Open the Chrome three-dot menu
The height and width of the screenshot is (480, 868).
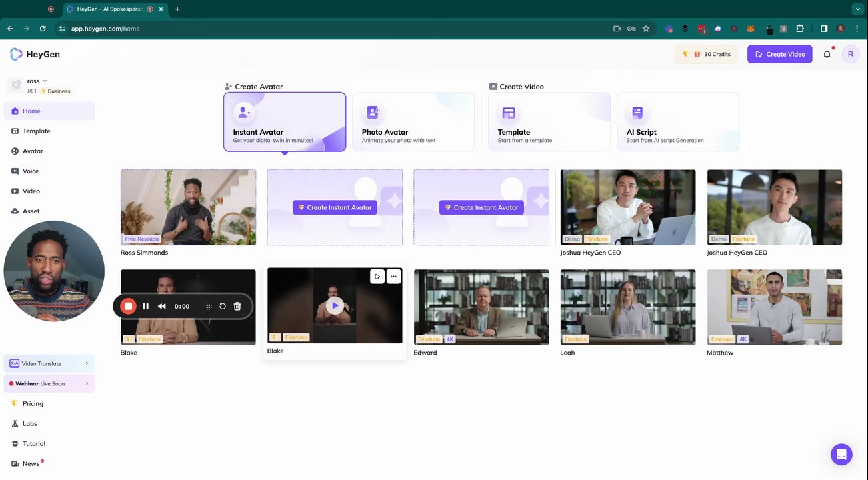(x=857, y=29)
